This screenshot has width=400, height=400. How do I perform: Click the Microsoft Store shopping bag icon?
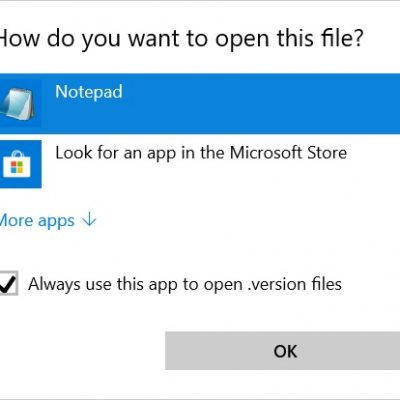tap(17, 164)
